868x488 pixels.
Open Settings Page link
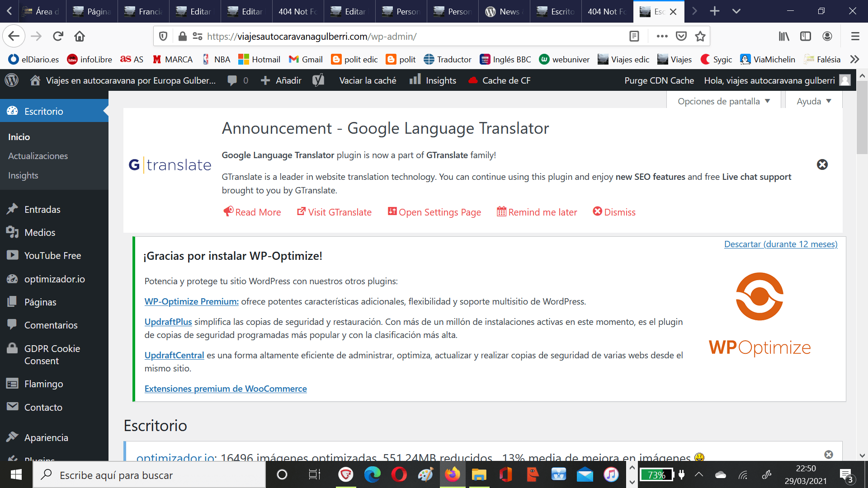coord(434,212)
